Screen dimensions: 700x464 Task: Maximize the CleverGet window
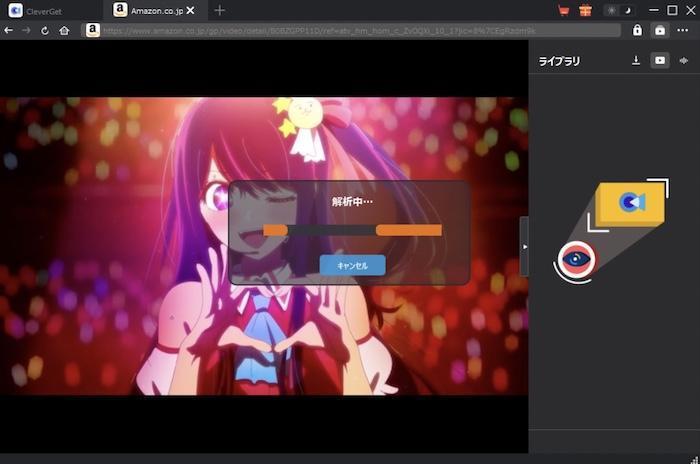coord(672,10)
